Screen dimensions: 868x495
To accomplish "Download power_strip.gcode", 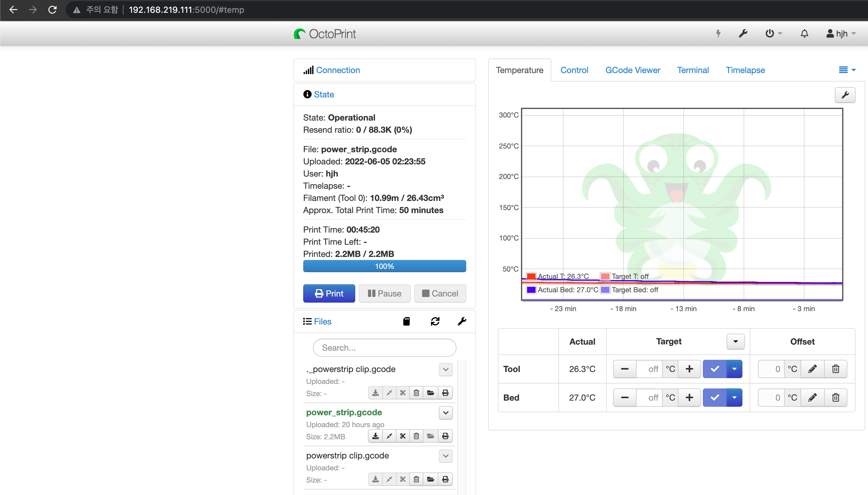I will click(x=375, y=436).
